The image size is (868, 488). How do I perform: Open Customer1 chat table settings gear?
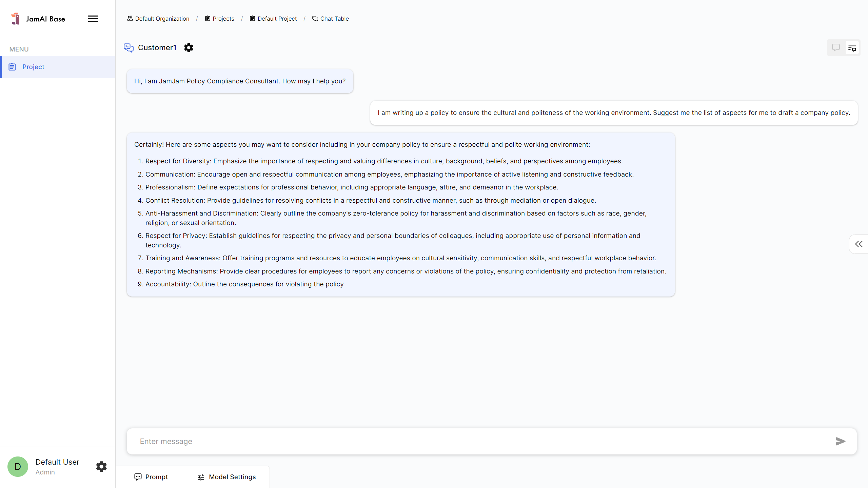pyautogui.click(x=189, y=48)
